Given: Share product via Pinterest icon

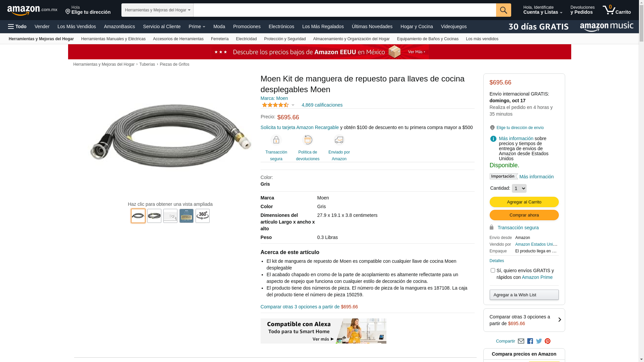Looking at the screenshot, I should [x=547, y=341].
